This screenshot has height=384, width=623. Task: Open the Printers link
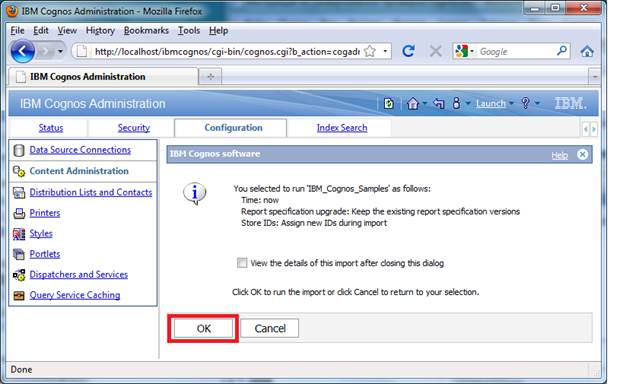click(44, 213)
